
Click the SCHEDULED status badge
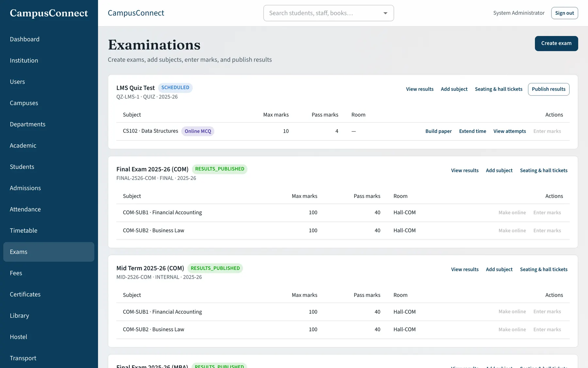coord(175,88)
